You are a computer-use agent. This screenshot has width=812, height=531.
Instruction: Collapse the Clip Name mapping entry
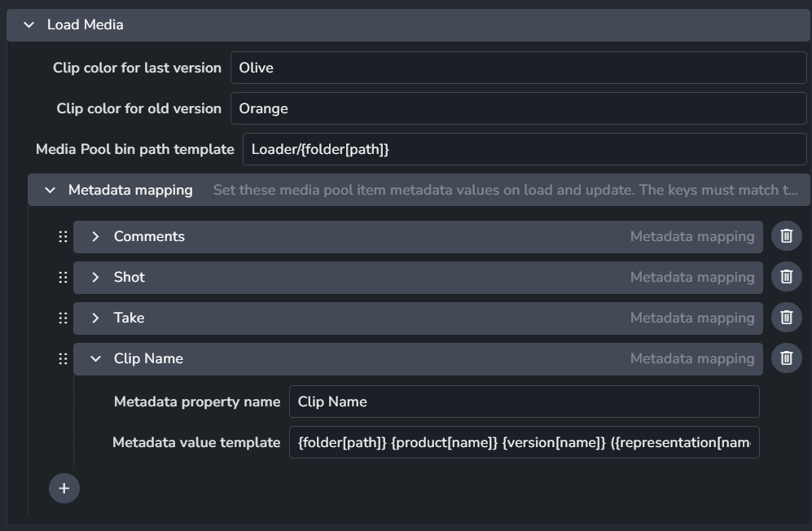point(95,359)
